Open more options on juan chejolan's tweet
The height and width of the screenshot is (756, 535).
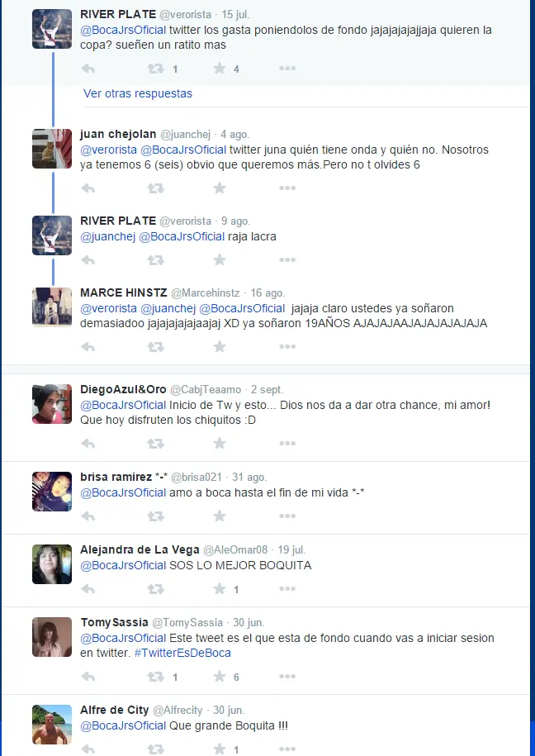point(287,188)
